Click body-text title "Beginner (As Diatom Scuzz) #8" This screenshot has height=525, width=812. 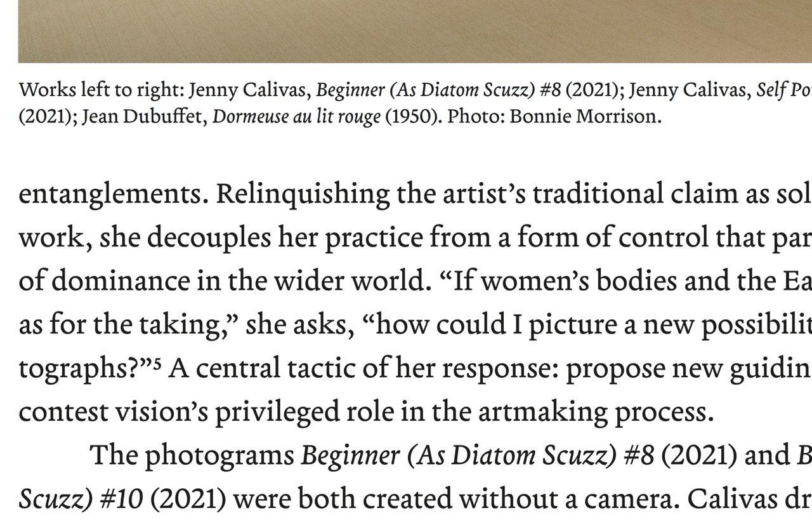click(477, 456)
